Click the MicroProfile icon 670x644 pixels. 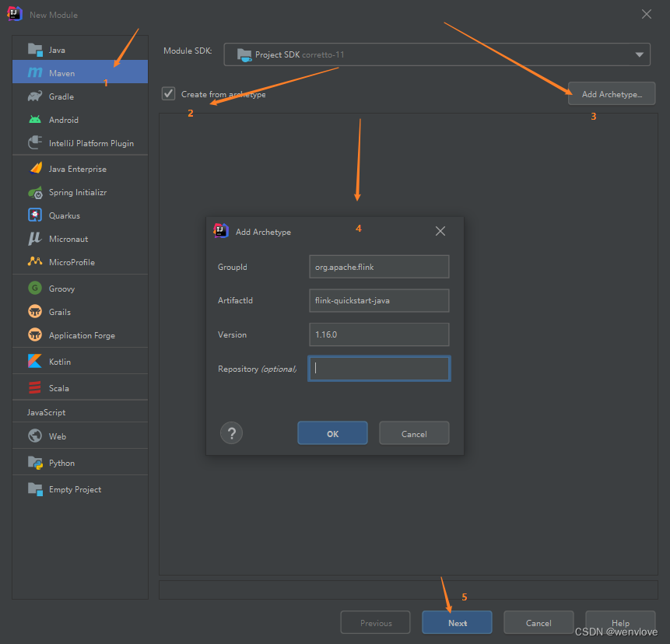pos(35,261)
